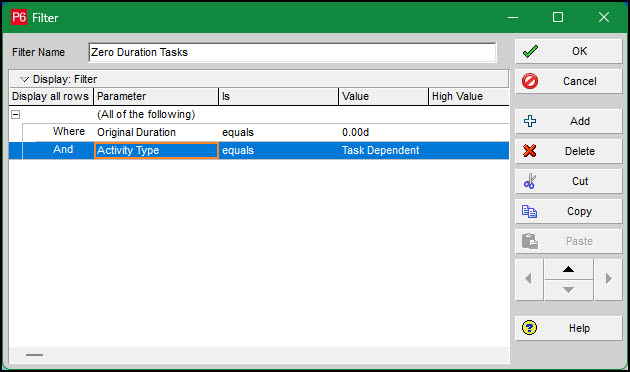Click the Copy documents icon
The width and height of the screenshot is (630, 372).
point(529,211)
